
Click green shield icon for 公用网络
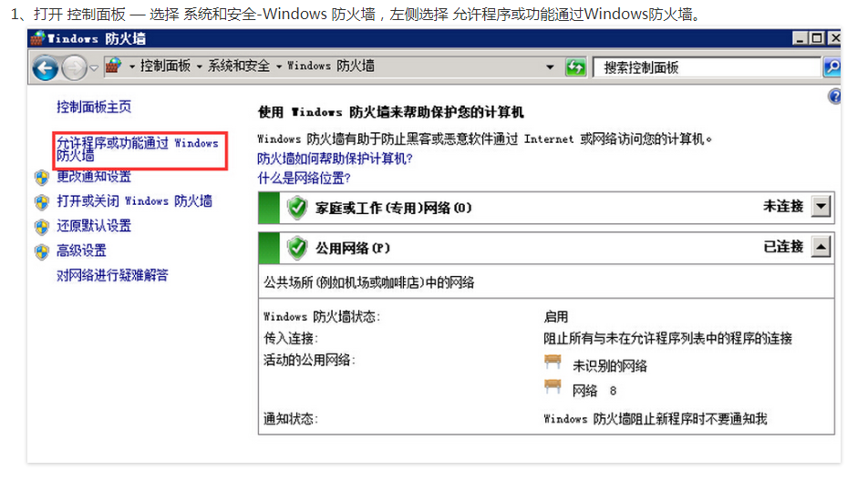[x=297, y=248]
